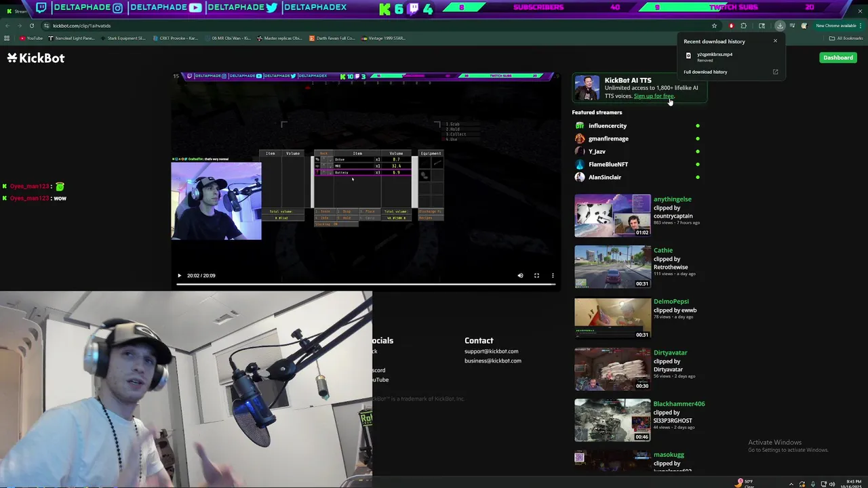Go back in browser history

tap(7, 26)
